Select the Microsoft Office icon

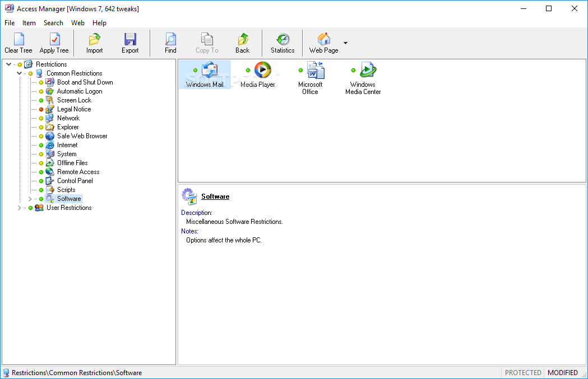click(x=316, y=70)
